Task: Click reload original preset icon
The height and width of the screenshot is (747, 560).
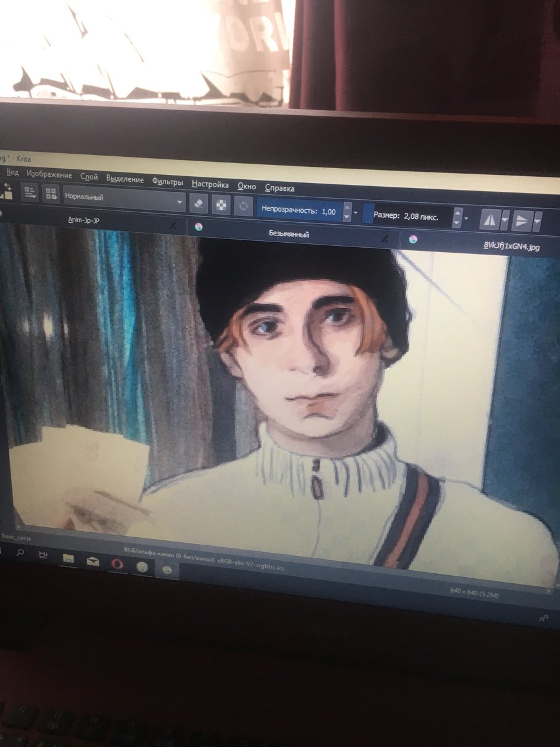Action: click(243, 206)
